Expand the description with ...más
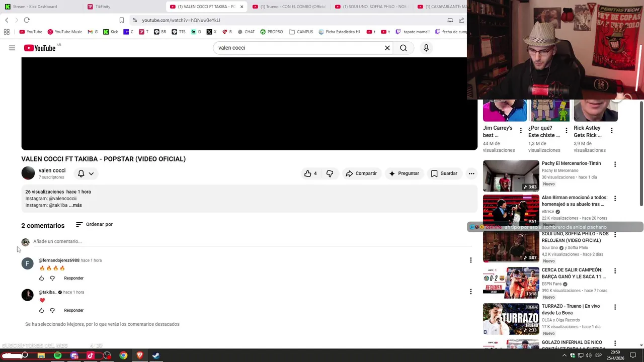Viewport: 644px width, 362px height. point(75,205)
